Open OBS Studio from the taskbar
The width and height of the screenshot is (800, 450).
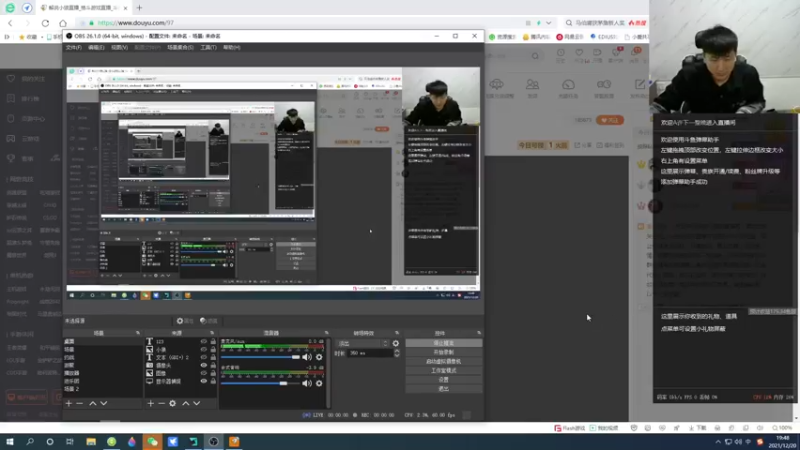(x=214, y=442)
